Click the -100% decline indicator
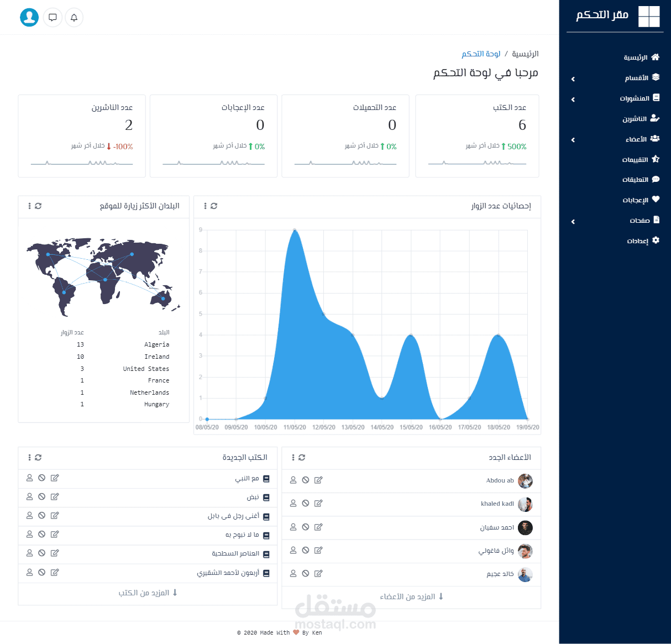This screenshot has width=671, height=644. [x=120, y=146]
